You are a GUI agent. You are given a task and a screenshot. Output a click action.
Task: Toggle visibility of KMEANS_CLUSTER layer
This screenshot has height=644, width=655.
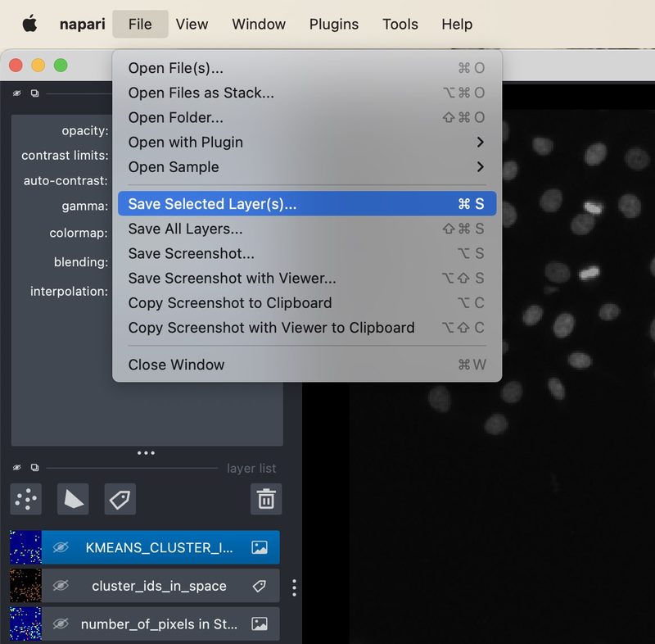click(61, 547)
